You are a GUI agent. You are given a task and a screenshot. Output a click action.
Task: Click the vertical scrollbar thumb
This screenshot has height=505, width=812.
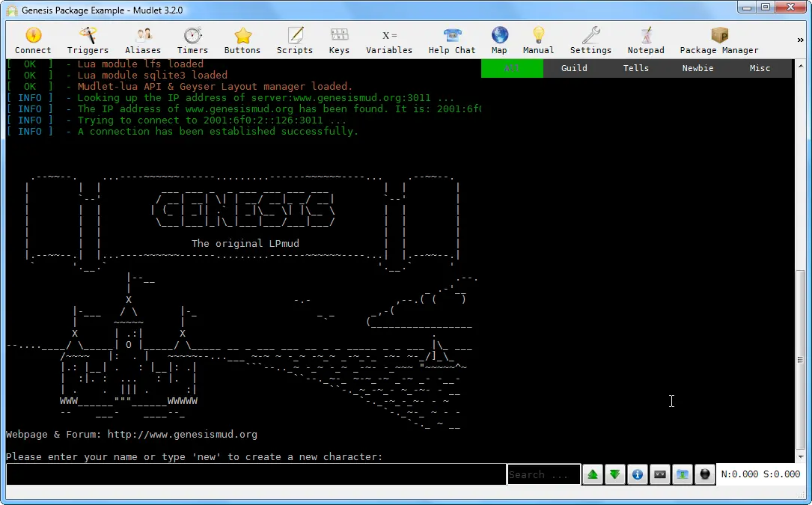click(801, 359)
